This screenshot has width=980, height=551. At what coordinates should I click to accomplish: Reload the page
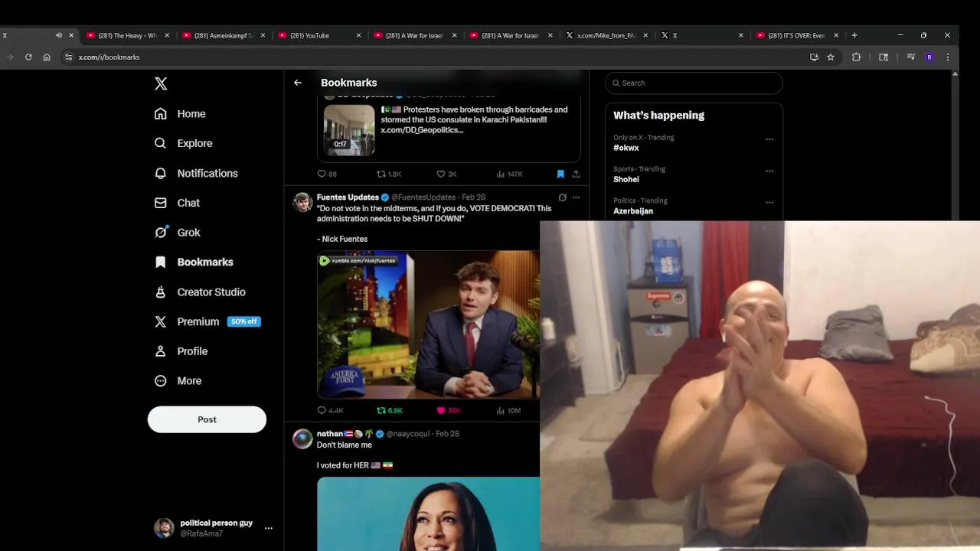pyautogui.click(x=28, y=57)
